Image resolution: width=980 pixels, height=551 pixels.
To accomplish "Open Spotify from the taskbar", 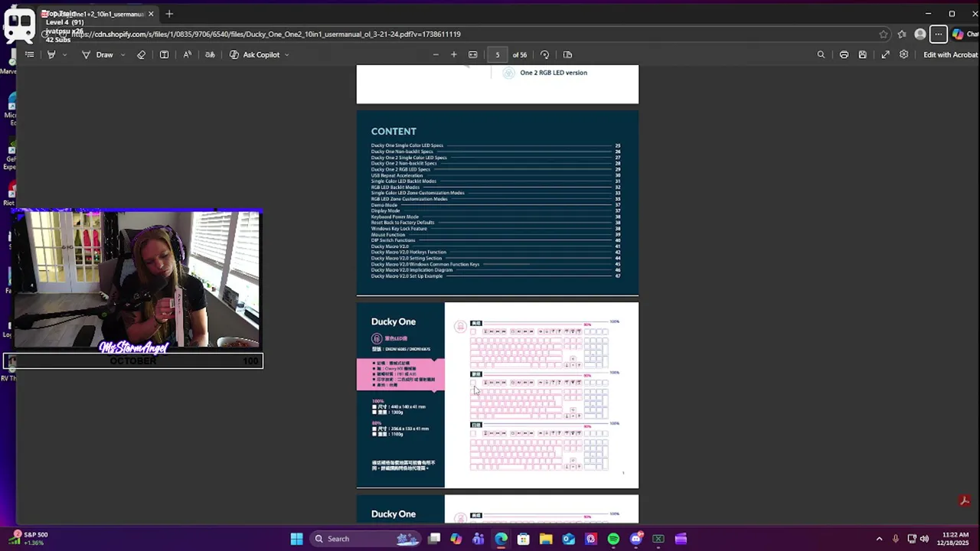I will point(613,539).
